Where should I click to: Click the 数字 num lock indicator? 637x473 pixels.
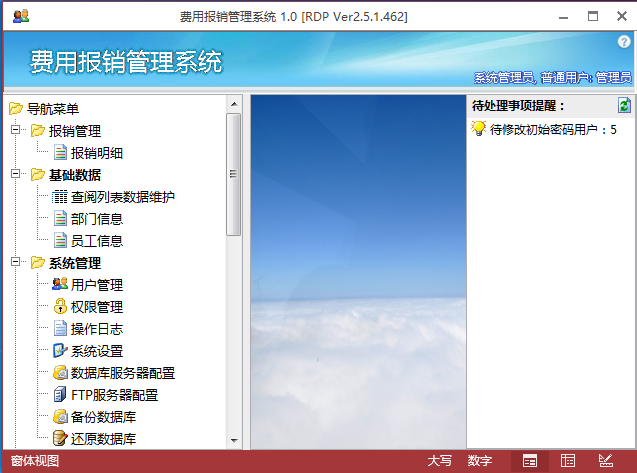tap(479, 461)
